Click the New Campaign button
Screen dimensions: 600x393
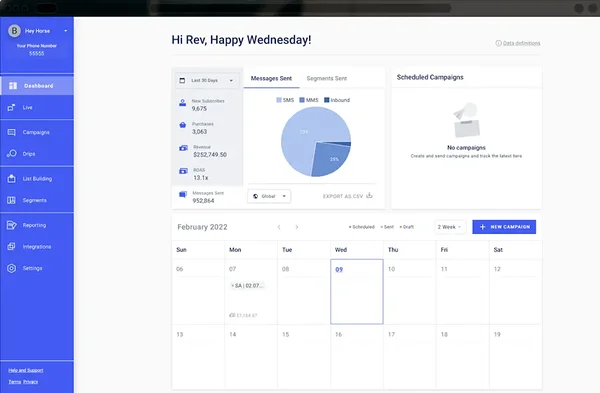click(x=504, y=227)
